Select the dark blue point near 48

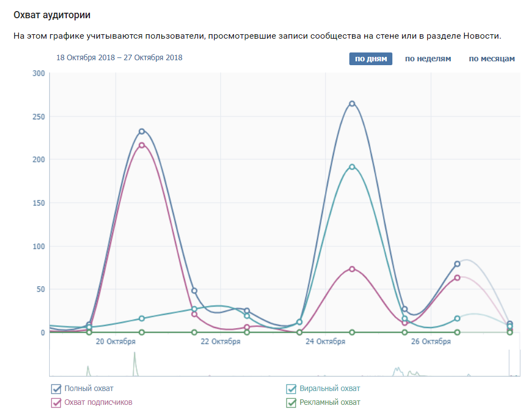pyautogui.click(x=194, y=291)
